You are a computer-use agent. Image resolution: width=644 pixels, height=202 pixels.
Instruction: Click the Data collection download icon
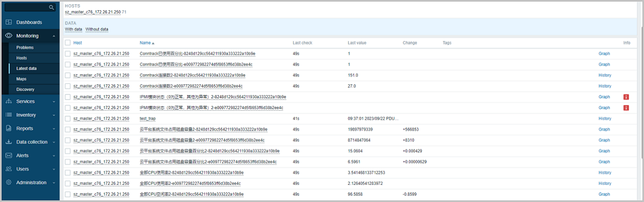pyautogui.click(x=9, y=142)
